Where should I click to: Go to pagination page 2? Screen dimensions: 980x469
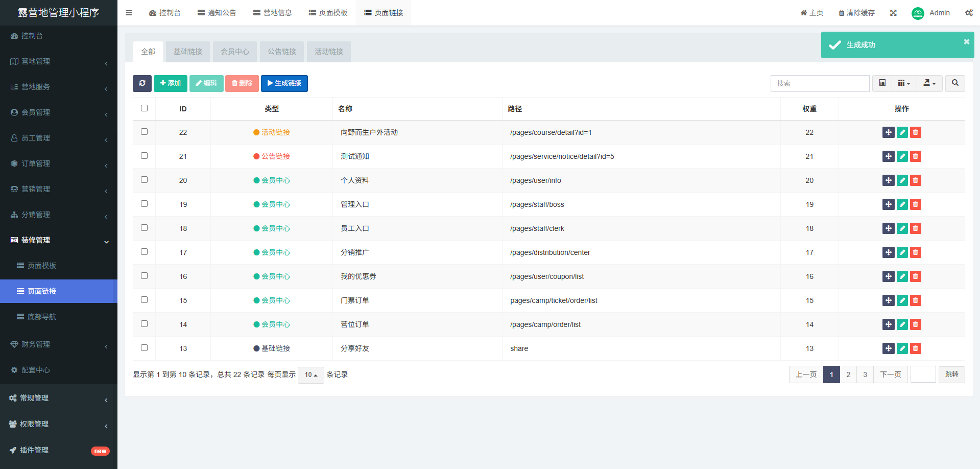[x=848, y=374]
